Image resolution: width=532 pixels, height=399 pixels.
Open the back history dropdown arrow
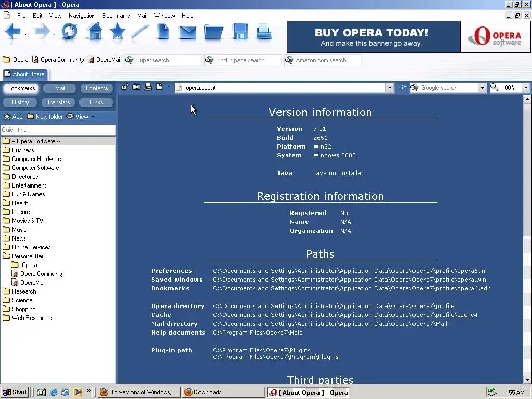click(x=25, y=34)
